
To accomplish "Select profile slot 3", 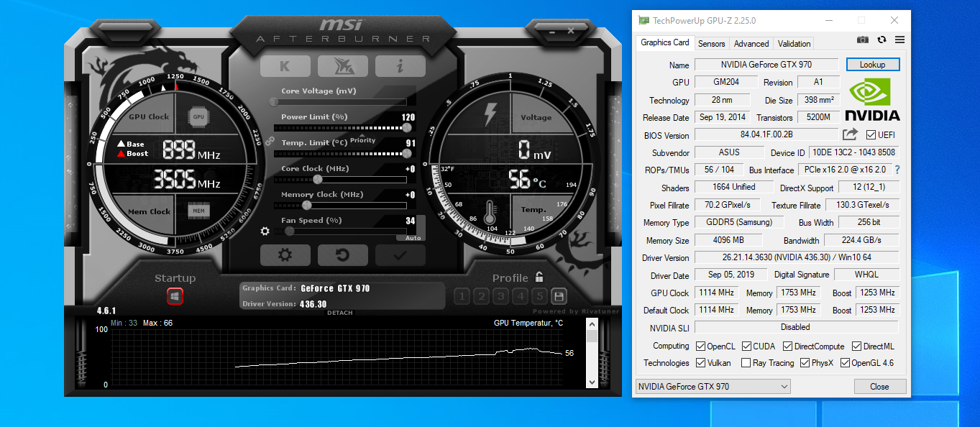I will 500,295.
